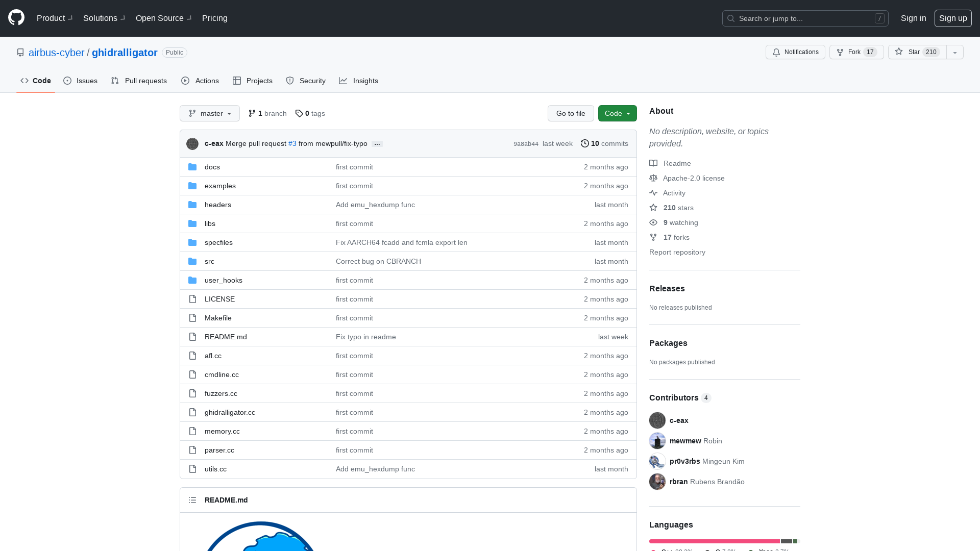Open commit hash 9a8ab44

(526, 144)
